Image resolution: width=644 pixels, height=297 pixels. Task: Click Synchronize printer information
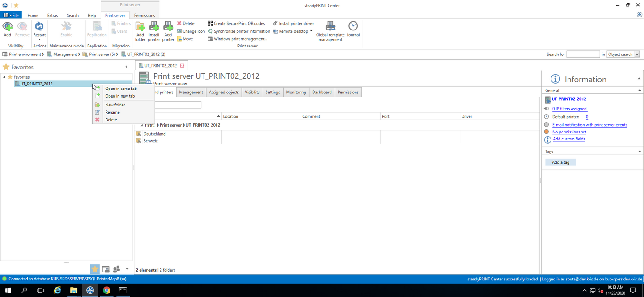tap(239, 31)
